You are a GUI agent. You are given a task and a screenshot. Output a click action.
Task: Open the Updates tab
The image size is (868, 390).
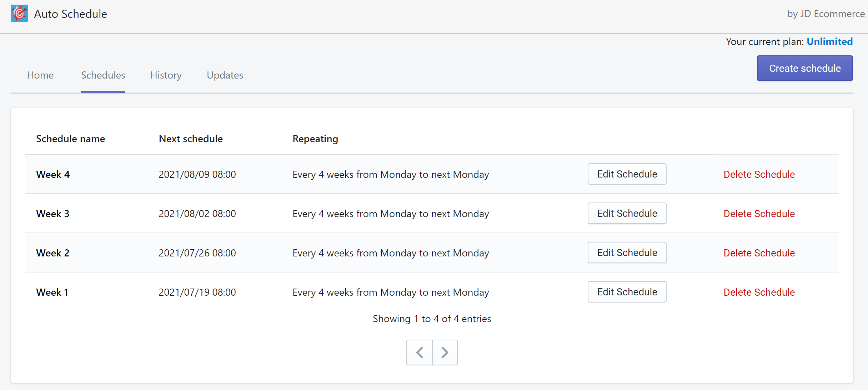pyautogui.click(x=225, y=75)
